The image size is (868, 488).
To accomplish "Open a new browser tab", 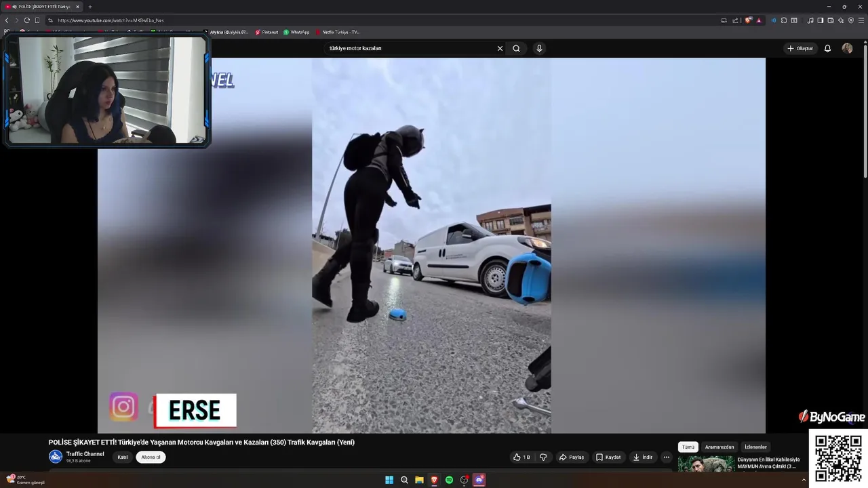I will [x=90, y=7].
